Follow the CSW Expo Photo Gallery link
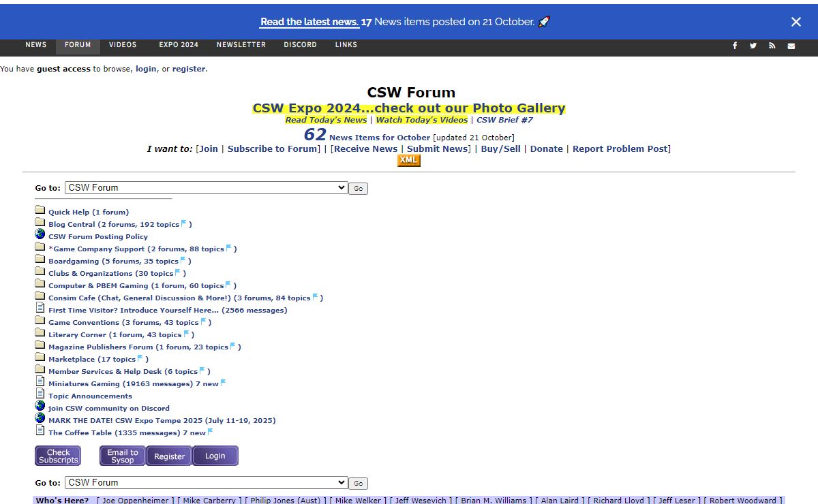Screen dimensions: 818x504 pos(408,108)
